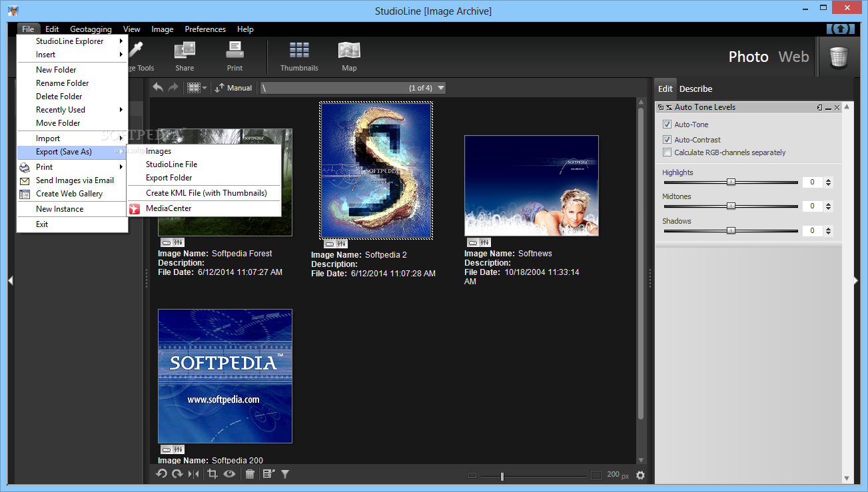Open the trash bin in top right
The height and width of the screenshot is (492, 868).
(x=838, y=57)
